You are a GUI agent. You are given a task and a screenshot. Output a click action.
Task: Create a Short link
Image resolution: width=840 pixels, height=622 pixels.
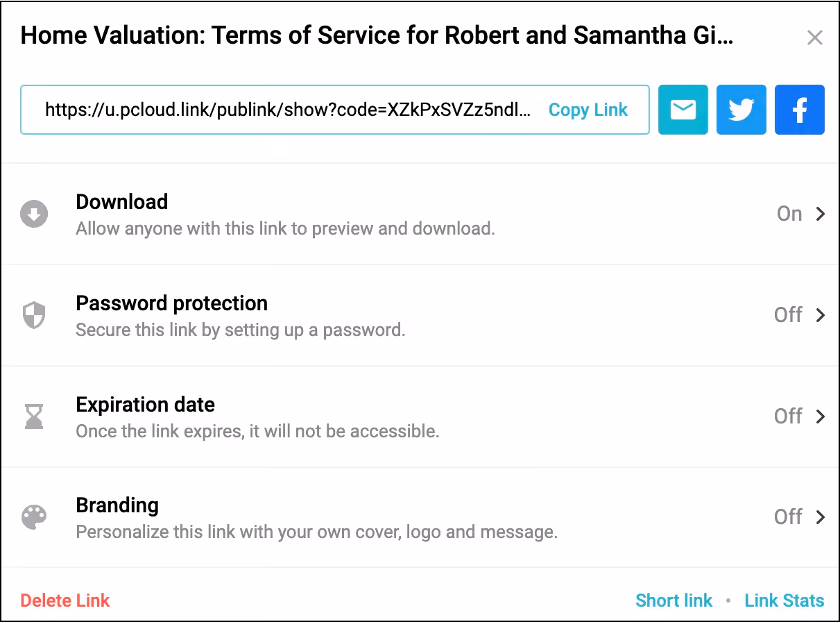[674, 600]
